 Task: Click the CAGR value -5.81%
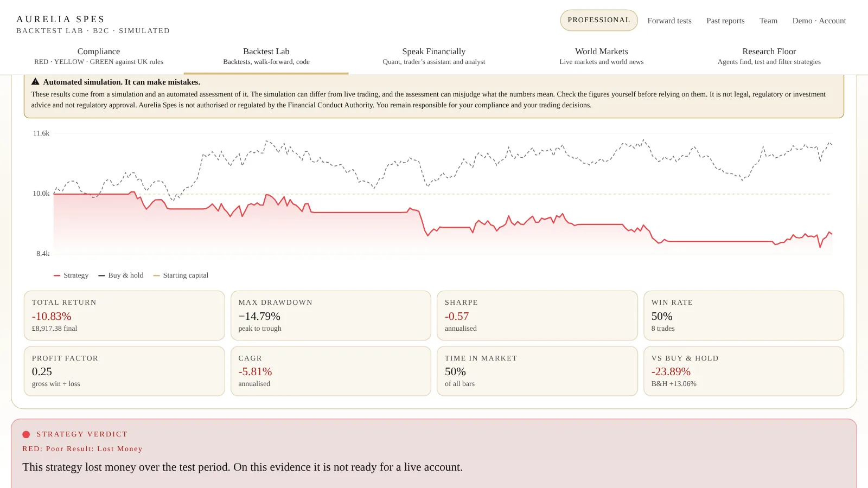pos(255,371)
